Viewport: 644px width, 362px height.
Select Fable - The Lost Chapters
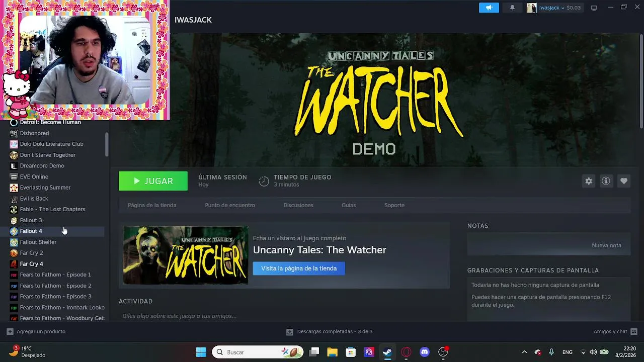(52, 209)
